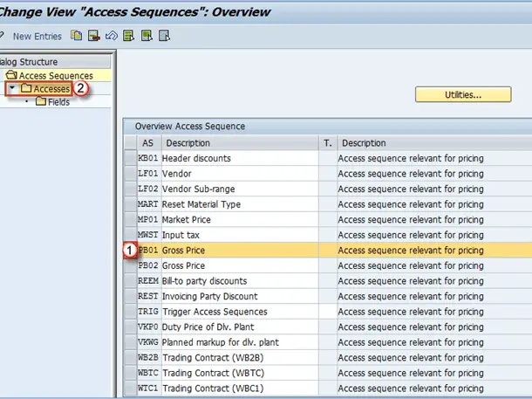Screen dimensions: 532x399
Task: Toggle row selector for REST Invoicing Party Discount
Action: (x=130, y=296)
